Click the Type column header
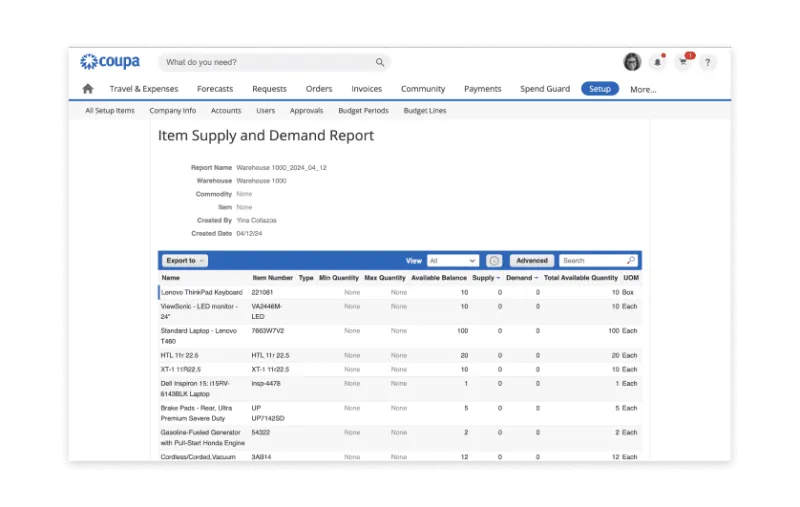This screenshot has width=800, height=507. click(x=306, y=278)
